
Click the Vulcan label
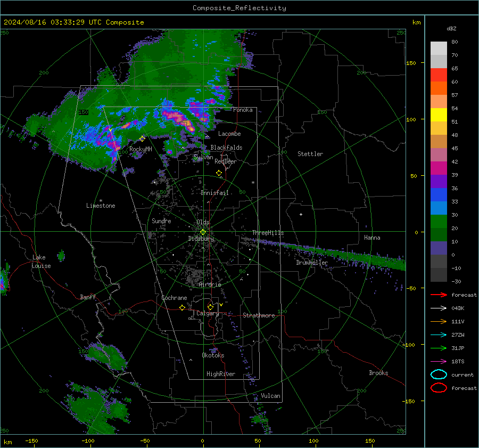[270, 396]
